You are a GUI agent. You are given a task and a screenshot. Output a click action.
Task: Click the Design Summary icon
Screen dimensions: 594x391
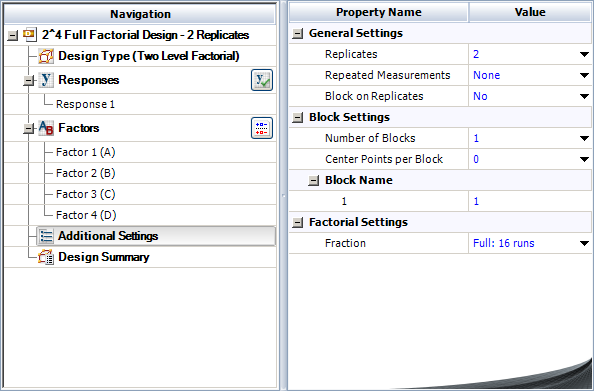[x=46, y=257]
